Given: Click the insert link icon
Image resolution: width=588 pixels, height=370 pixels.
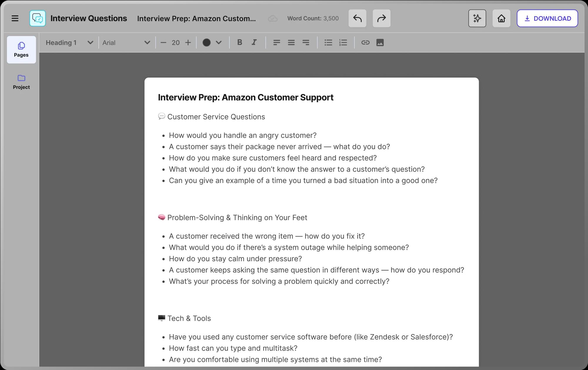Looking at the screenshot, I should (365, 43).
